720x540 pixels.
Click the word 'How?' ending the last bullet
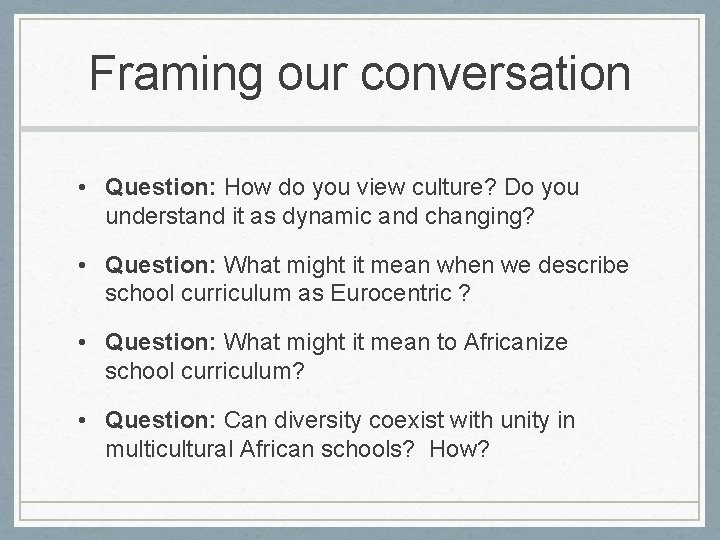click(x=459, y=449)
